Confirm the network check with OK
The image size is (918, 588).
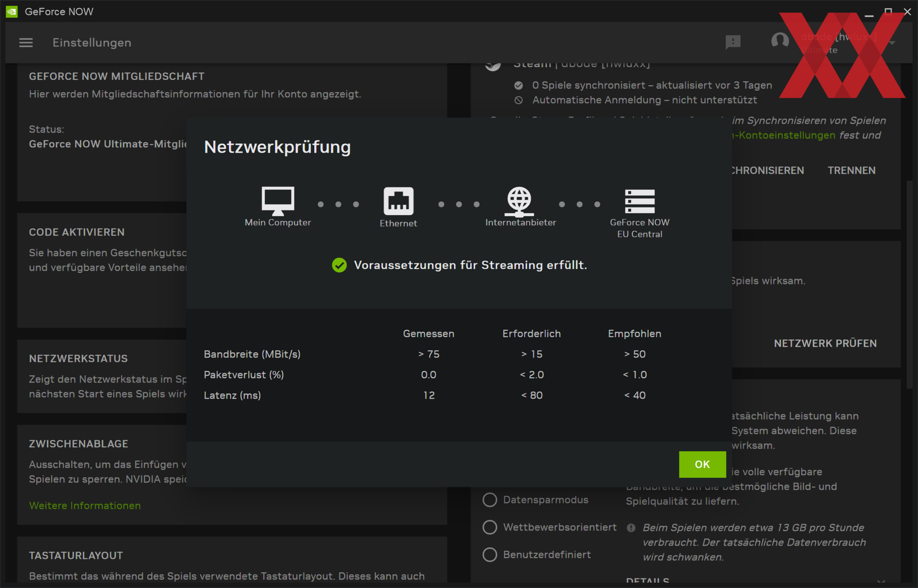(x=702, y=464)
